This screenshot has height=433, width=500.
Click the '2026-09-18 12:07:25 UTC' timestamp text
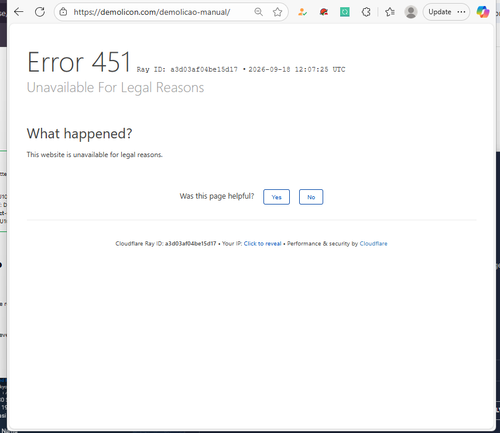297,69
